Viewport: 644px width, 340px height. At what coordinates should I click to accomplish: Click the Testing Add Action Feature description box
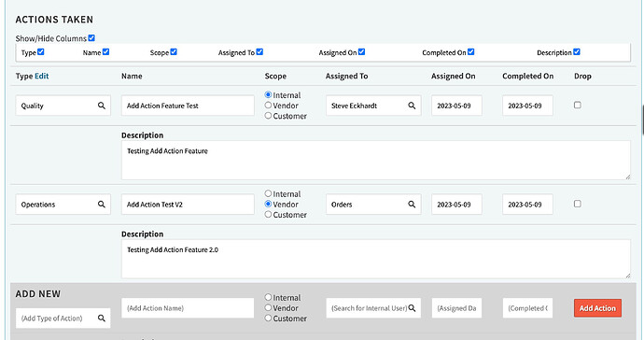[376, 161]
